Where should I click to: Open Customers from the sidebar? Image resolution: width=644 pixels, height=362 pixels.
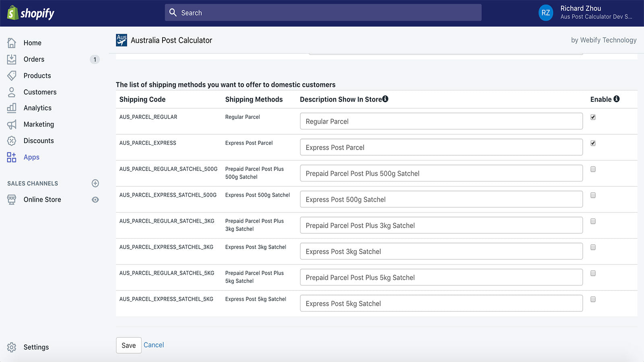click(11, 92)
